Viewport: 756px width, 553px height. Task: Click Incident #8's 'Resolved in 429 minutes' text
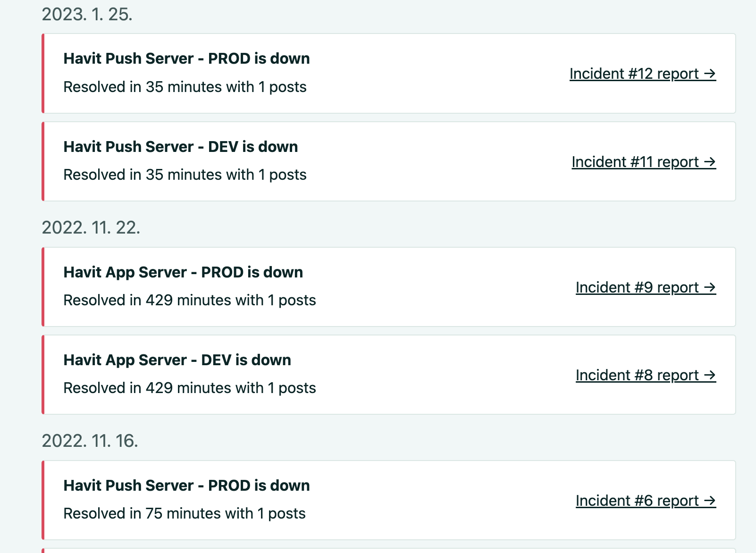(x=190, y=388)
